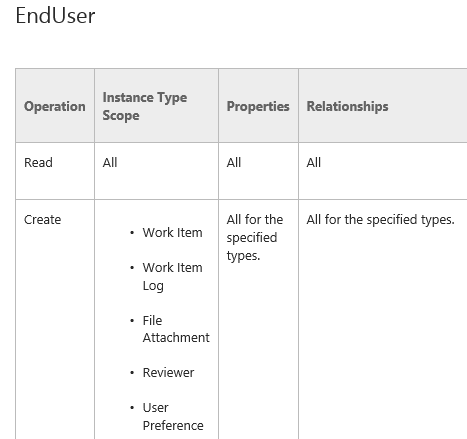Click the EndUser heading
The height and width of the screenshot is (439, 467).
pos(55,16)
